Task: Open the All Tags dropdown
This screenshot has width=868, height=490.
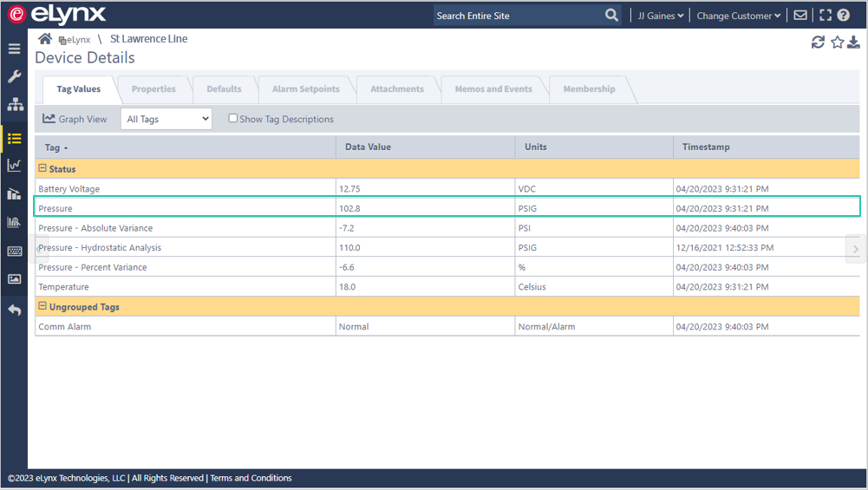Action: click(166, 119)
